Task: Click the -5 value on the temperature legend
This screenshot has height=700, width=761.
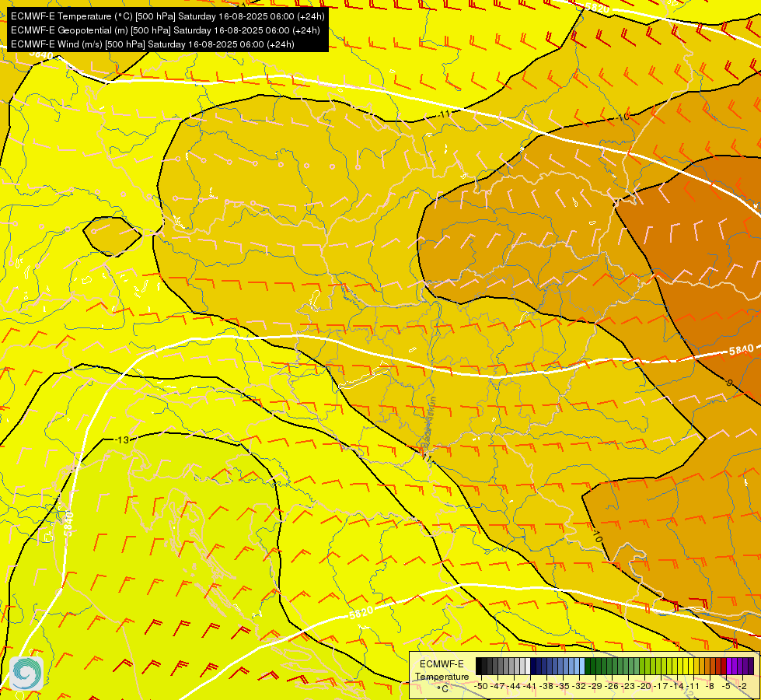Action: (x=727, y=686)
